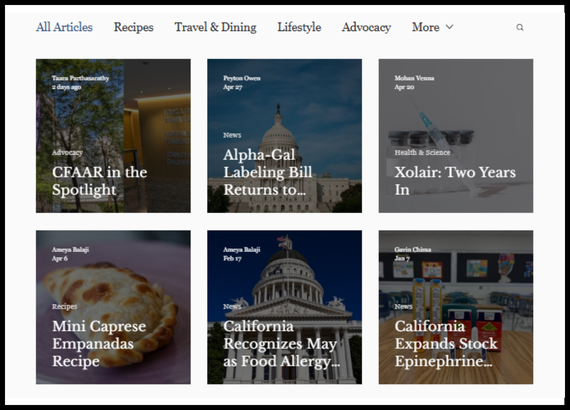This screenshot has width=570, height=410.
Task: Click the Apr 6 date text
Action: [60, 258]
